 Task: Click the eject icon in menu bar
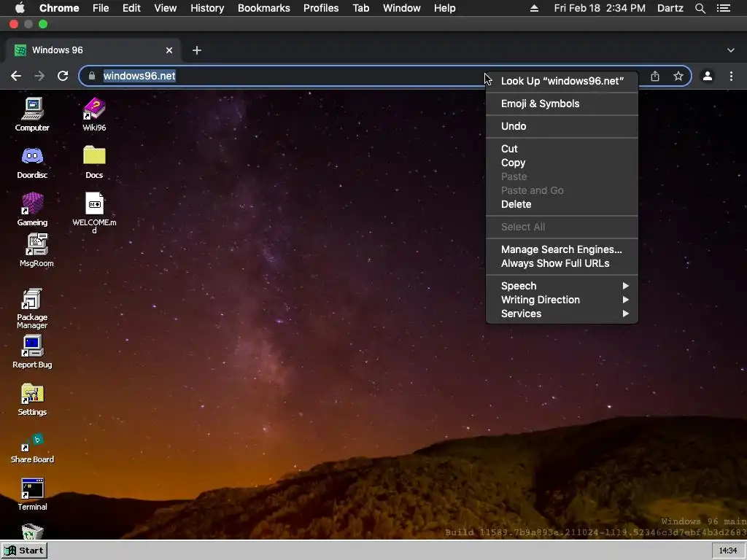pos(535,8)
